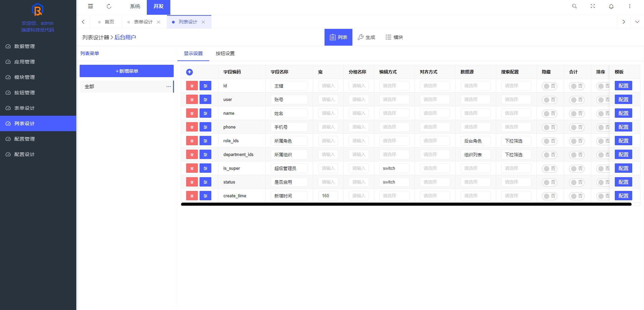
Task: Toggle the 隐藏 switch for the status row
Action: pos(549,183)
